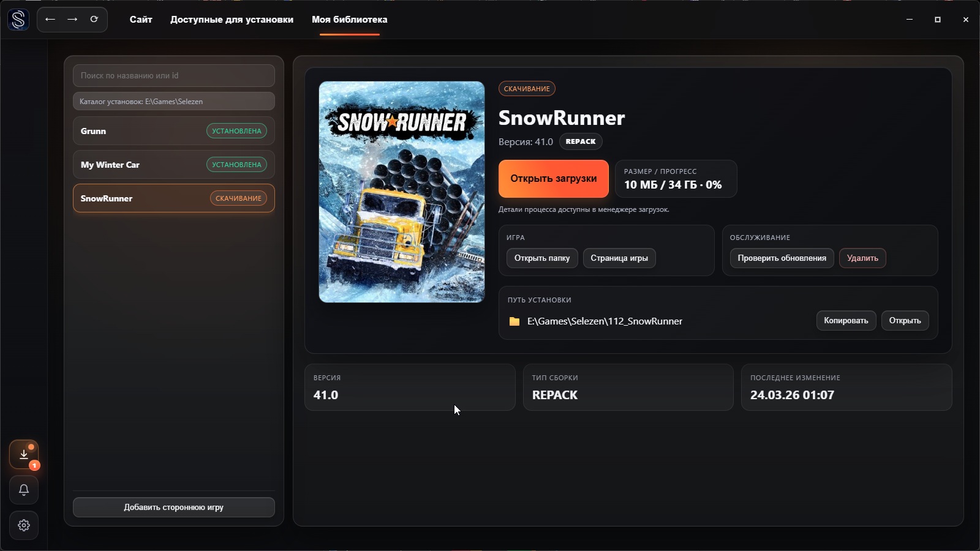This screenshot has width=980, height=551.
Task: Click the back navigation arrow
Action: (51, 19)
